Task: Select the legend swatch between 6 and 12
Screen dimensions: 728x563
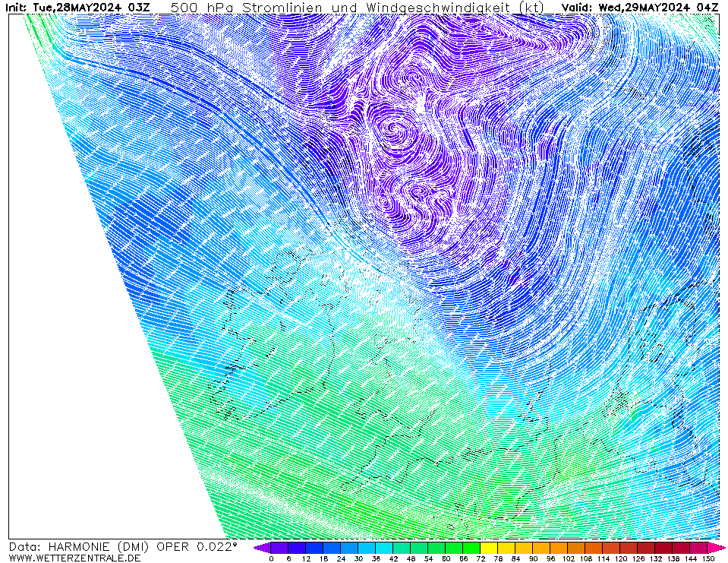Action: click(x=297, y=548)
